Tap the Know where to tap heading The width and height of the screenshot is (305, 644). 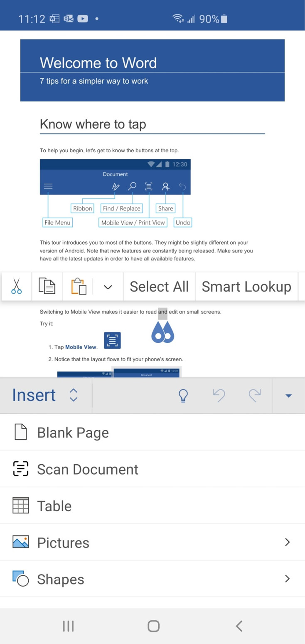point(93,124)
